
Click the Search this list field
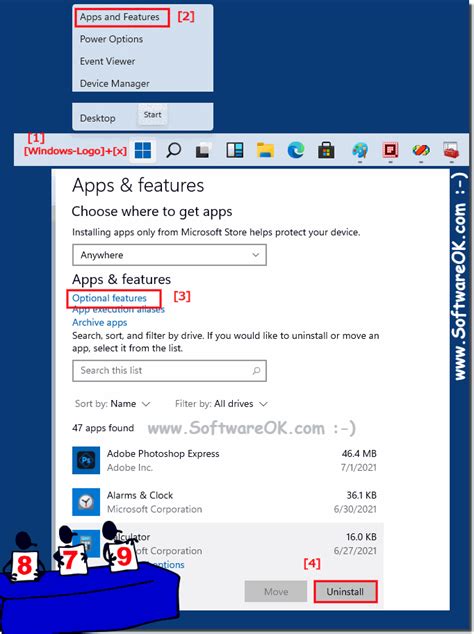[x=169, y=371]
